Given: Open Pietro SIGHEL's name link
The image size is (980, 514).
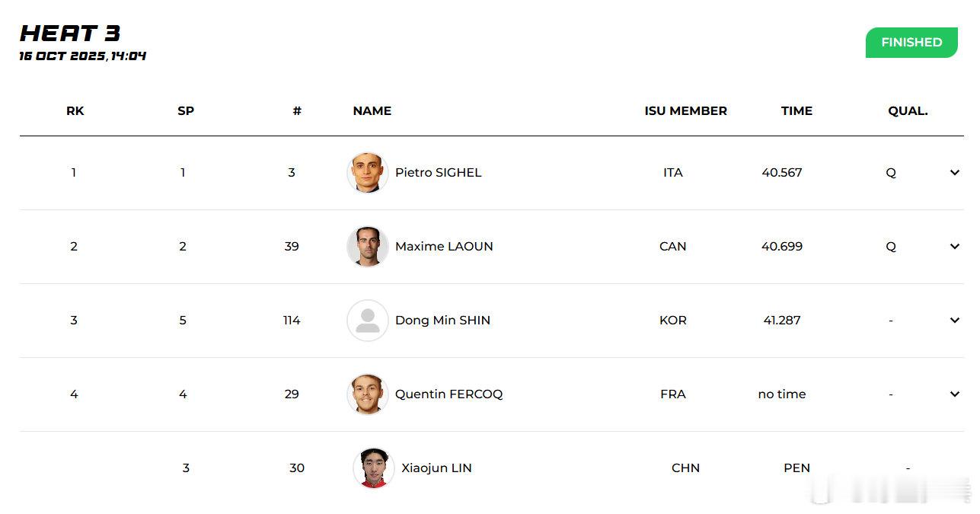Looking at the screenshot, I should [x=439, y=173].
